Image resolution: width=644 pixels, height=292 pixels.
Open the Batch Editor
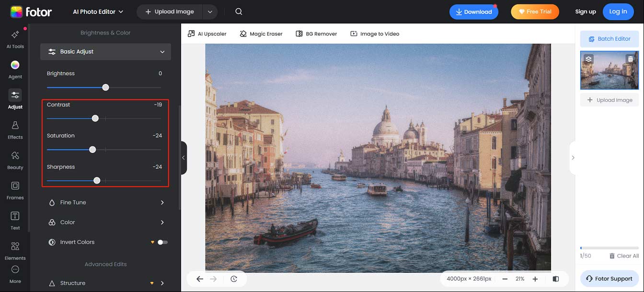pos(609,39)
